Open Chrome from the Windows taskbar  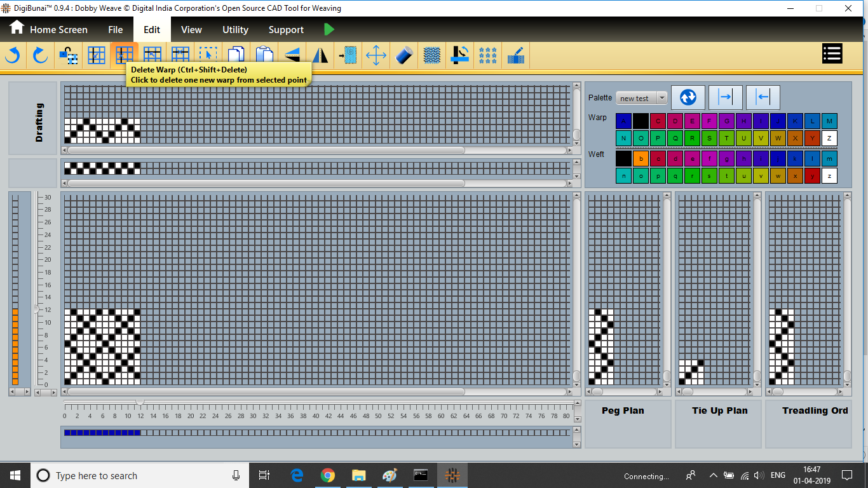click(327, 475)
